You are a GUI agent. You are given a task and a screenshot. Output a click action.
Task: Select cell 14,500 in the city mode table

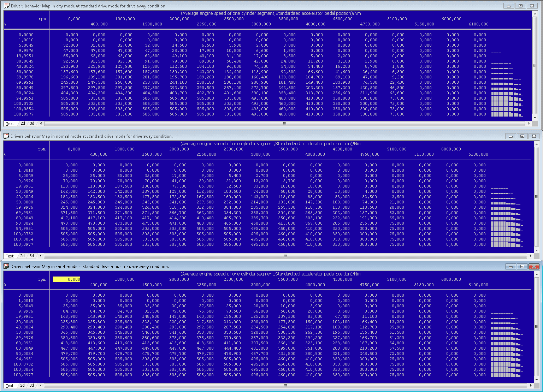[x=179, y=45]
